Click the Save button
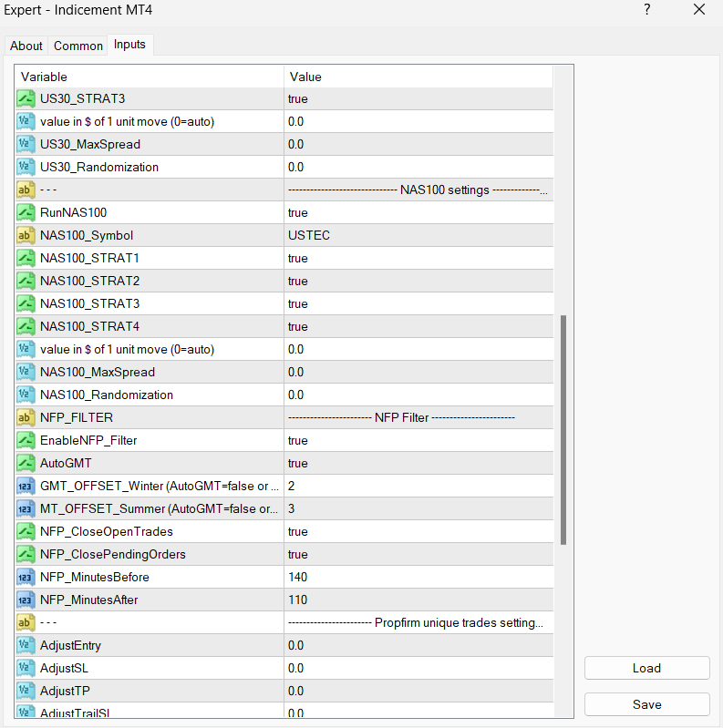The width and height of the screenshot is (723, 728). coord(646,704)
